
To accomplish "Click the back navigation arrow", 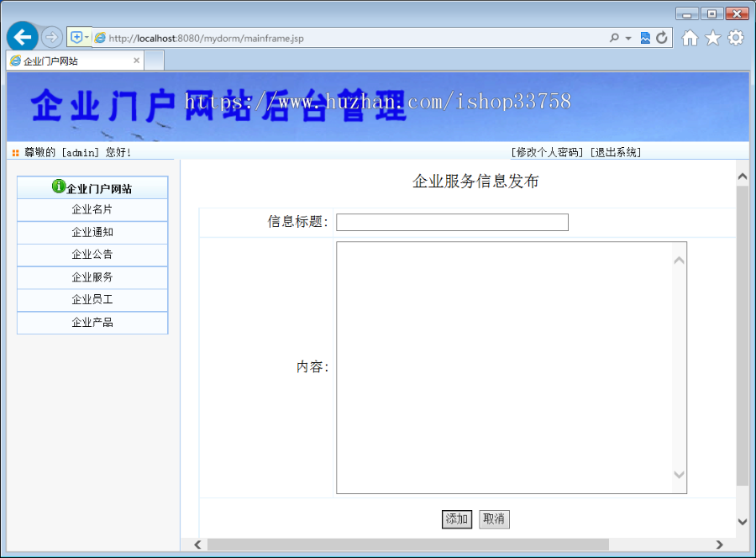I will coord(22,37).
